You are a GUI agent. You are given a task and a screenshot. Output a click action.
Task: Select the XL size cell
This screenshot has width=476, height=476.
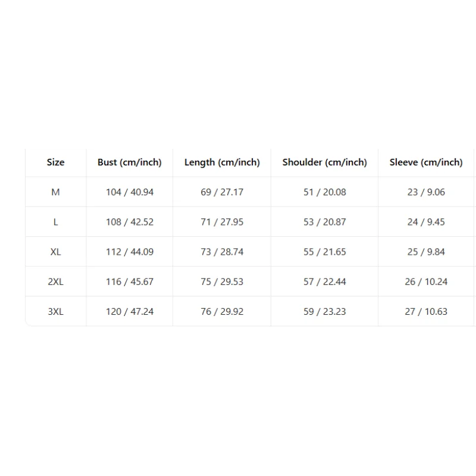(x=55, y=252)
